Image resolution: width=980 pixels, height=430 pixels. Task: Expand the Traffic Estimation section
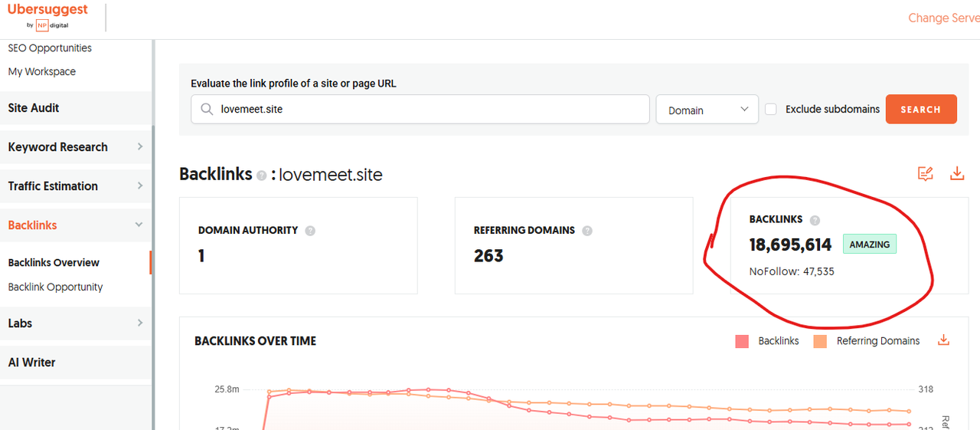pyautogui.click(x=76, y=186)
